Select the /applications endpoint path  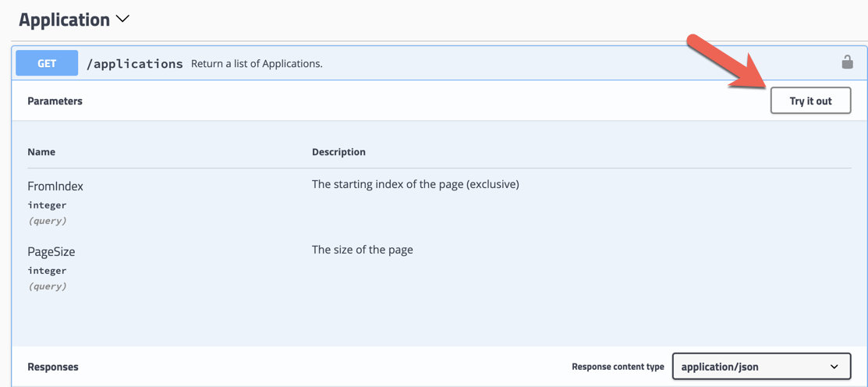pos(134,63)
